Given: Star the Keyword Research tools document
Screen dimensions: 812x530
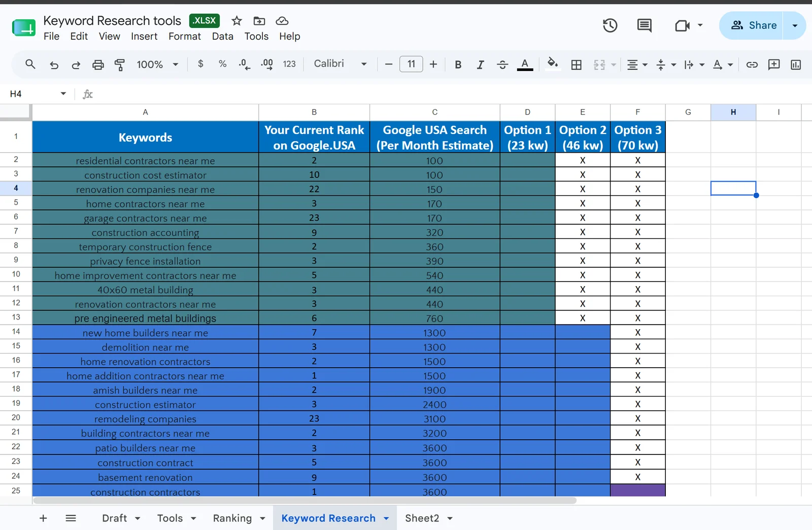Looking at the screenshot, I should click(x=236, y=21).
